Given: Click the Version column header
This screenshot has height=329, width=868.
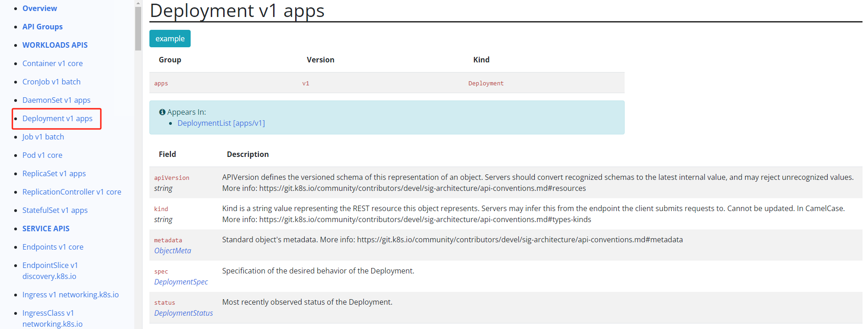Looking at the screenshot, I should click(x=320, y=60).
